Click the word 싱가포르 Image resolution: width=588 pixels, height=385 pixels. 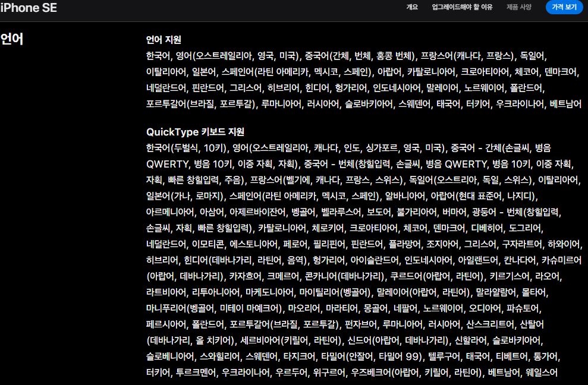[x=381, y=148]
